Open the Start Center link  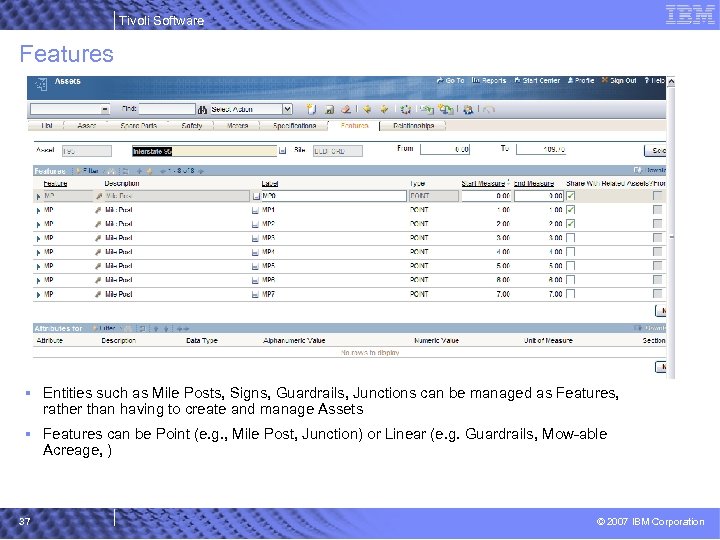coord(537,80)
